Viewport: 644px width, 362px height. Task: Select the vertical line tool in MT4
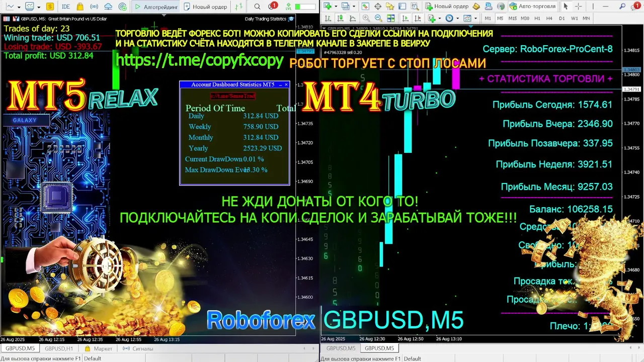pyautogui.click(x=593, y=6)
